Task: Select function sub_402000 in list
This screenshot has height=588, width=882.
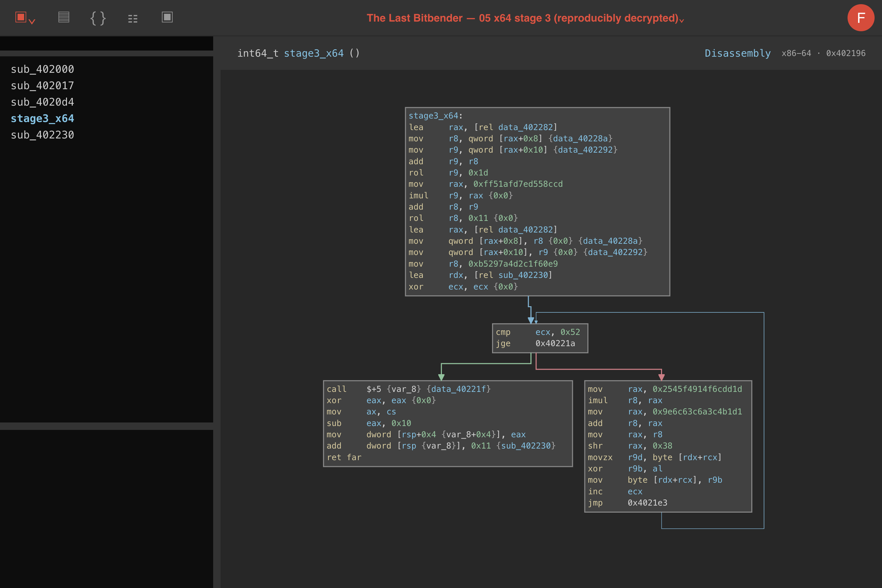Action: click(43, 69)
